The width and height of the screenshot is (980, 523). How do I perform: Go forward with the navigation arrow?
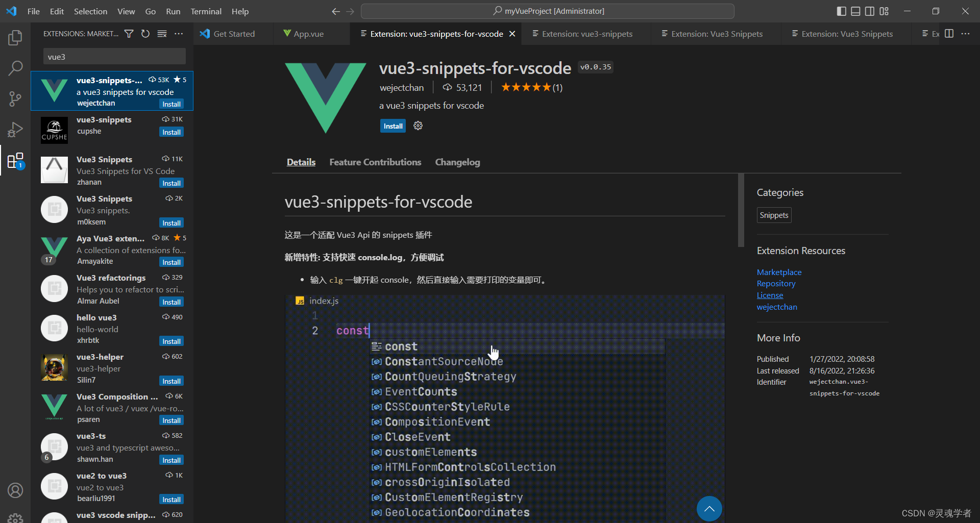[x=350, y=11]
